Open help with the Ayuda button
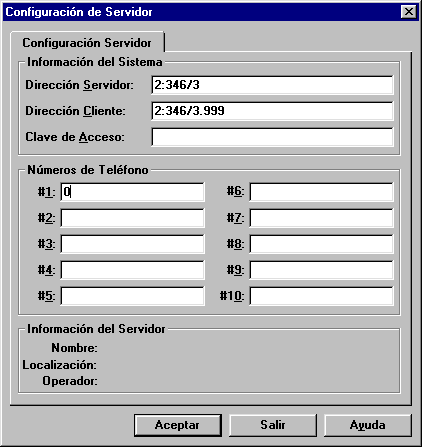Screen dimensions: 422x447 coord(368,425)
